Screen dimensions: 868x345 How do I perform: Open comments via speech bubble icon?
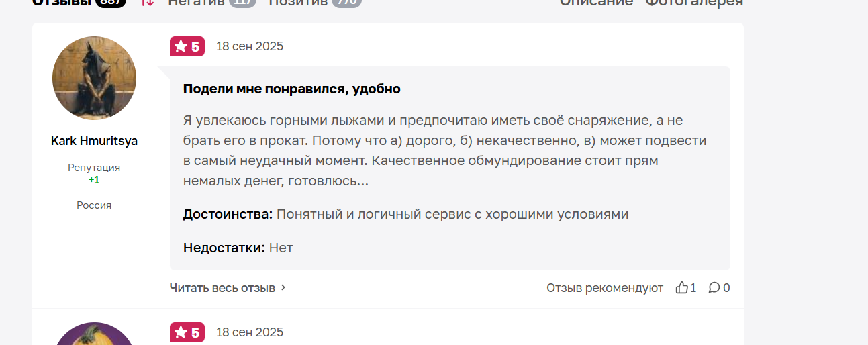714,287
